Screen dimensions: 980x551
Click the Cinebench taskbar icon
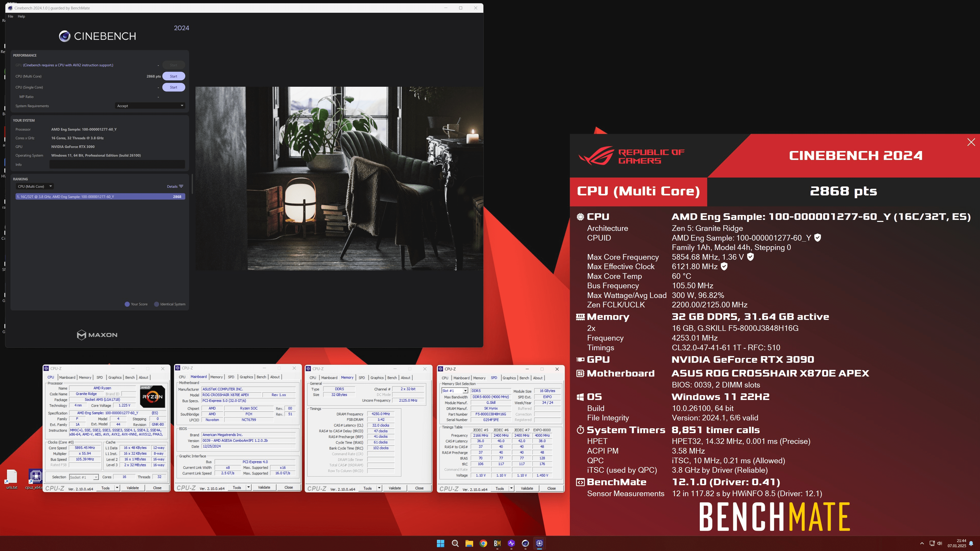[525, 543]
